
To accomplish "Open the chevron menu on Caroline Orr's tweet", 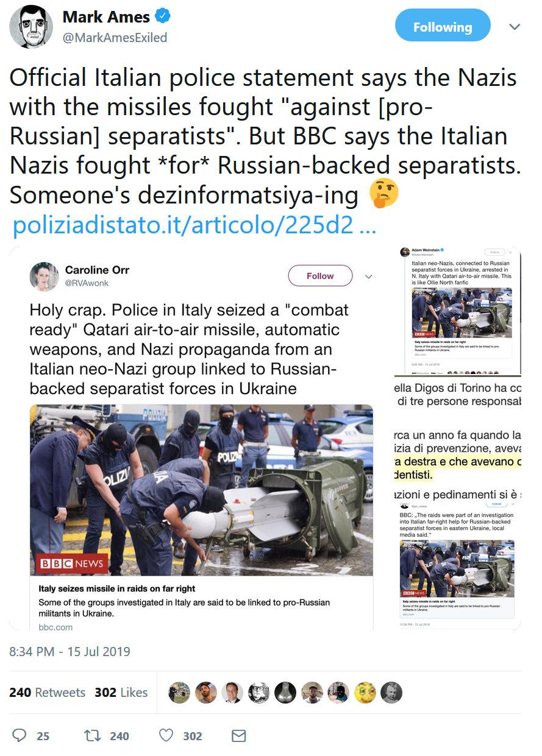I will [x=368, y=277].
